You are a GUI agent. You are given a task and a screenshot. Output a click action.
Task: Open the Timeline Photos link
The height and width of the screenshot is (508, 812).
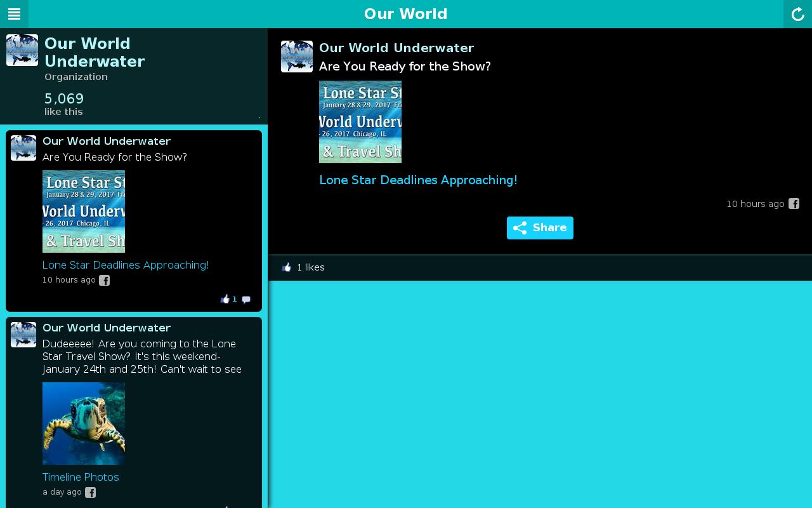tap(81, 477)
